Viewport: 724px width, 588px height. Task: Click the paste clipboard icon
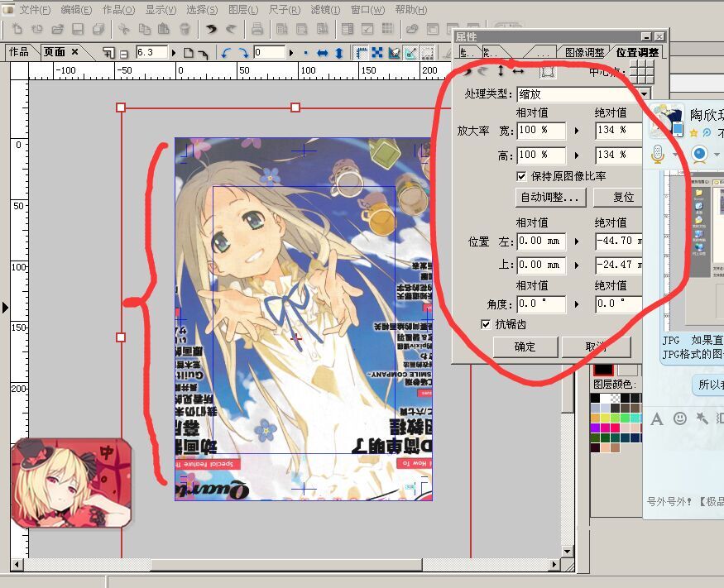pos(164,29)
